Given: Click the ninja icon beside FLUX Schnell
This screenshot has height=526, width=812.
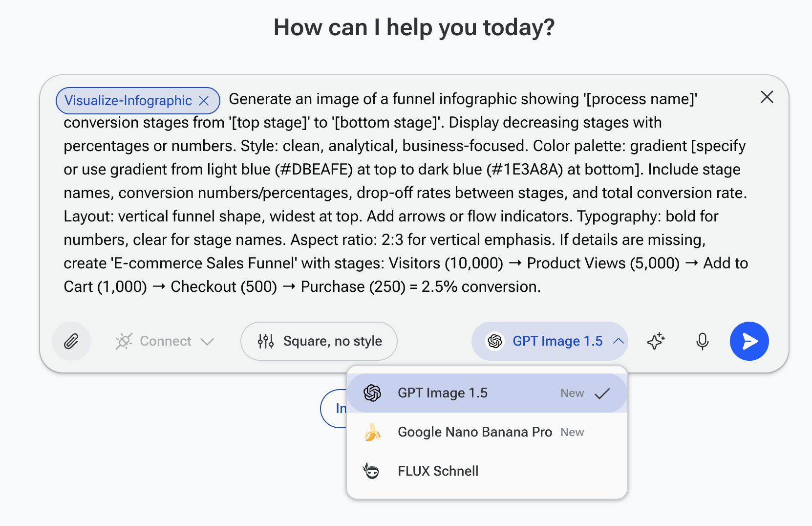Looking at the screenshot, I should [x=371, y=471].
